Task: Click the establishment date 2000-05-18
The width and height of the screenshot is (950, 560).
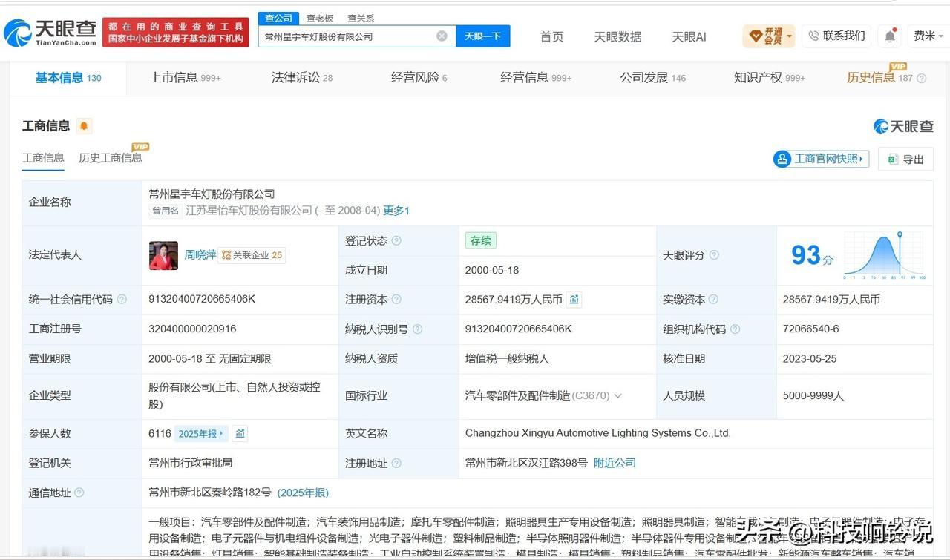Action: [492, 270]
